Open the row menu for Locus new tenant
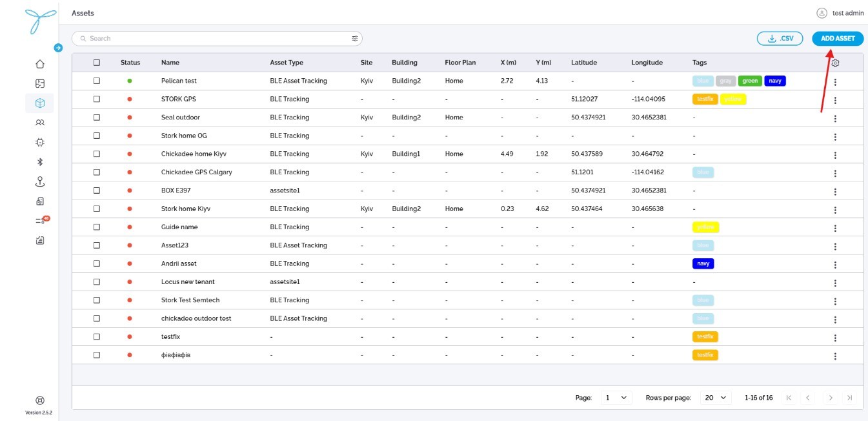This screenshot has height=421, width=868. (x=835, y=283)
